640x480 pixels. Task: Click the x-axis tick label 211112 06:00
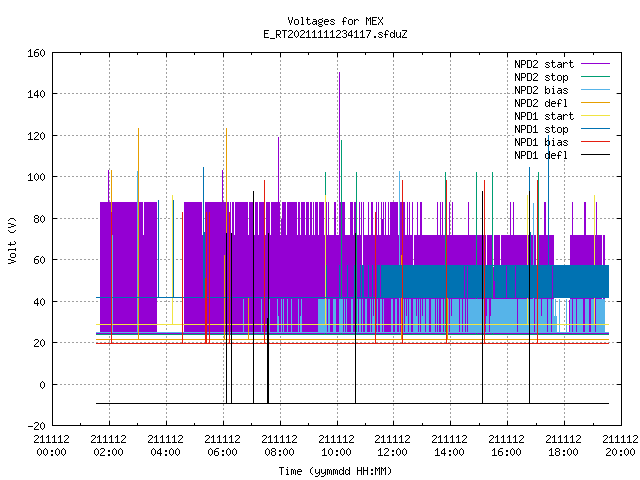[222, 446]
